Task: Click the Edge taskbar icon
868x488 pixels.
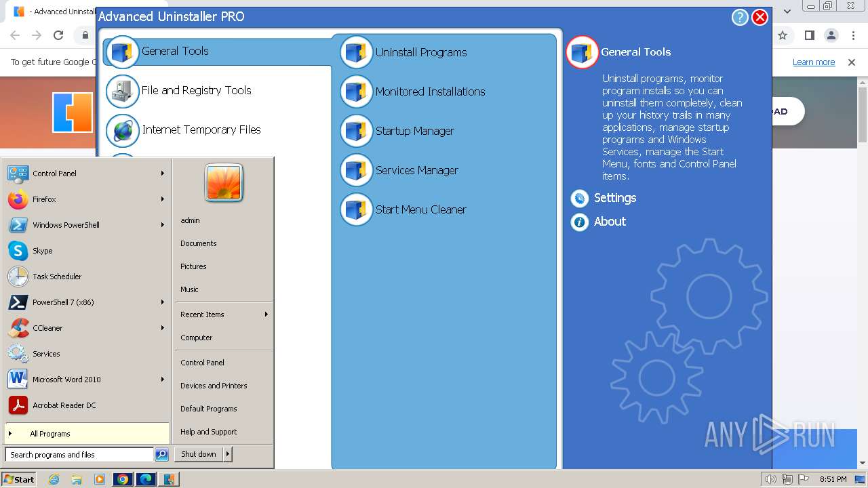Action: [x=146, y=479]
